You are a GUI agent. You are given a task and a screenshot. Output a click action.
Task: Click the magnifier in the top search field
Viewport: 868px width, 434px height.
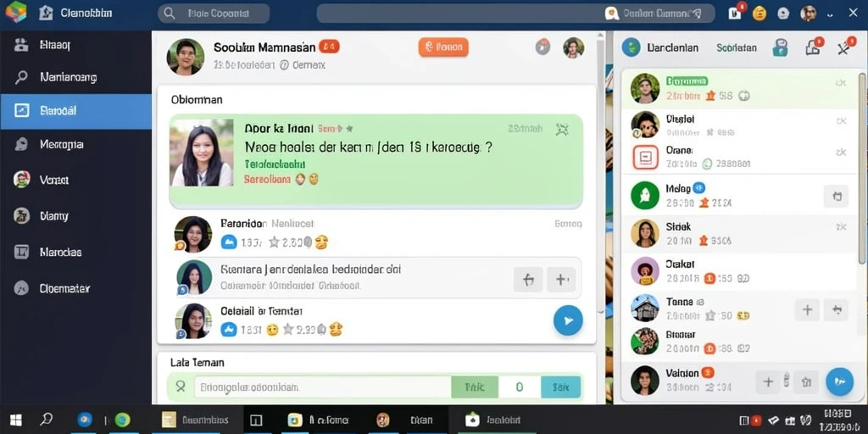pos(170,14)
